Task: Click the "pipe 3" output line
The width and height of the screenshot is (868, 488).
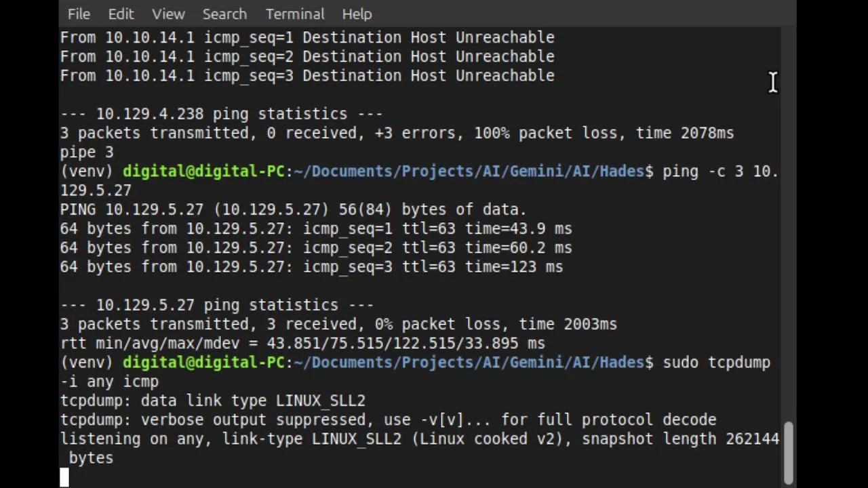Action: click(x=87, y=152)
